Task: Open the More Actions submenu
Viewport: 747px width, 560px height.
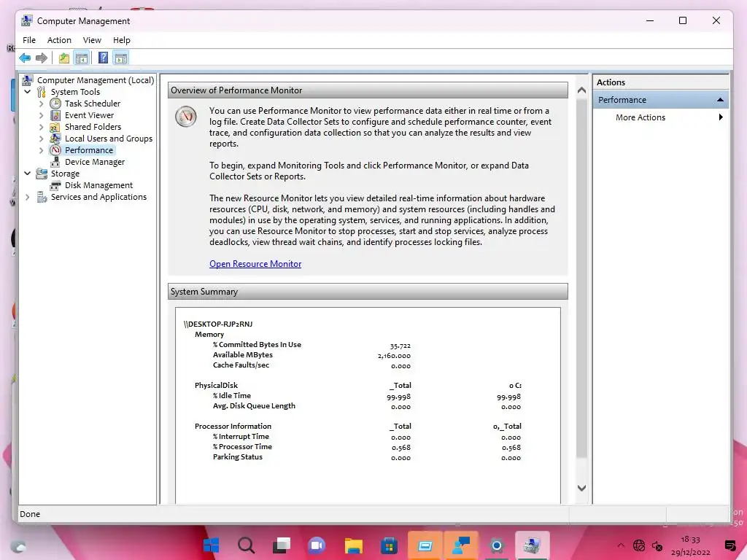Action: (661, 117)
